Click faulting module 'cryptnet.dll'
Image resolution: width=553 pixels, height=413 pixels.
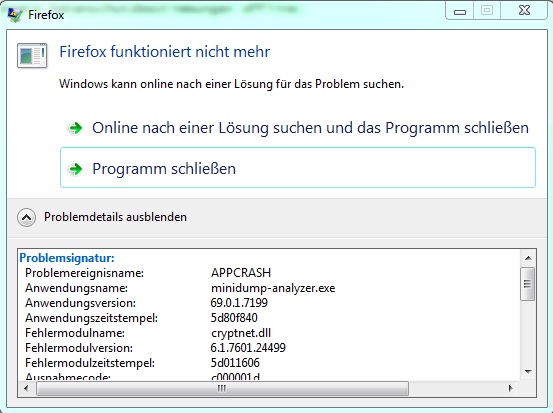[241, 333]
